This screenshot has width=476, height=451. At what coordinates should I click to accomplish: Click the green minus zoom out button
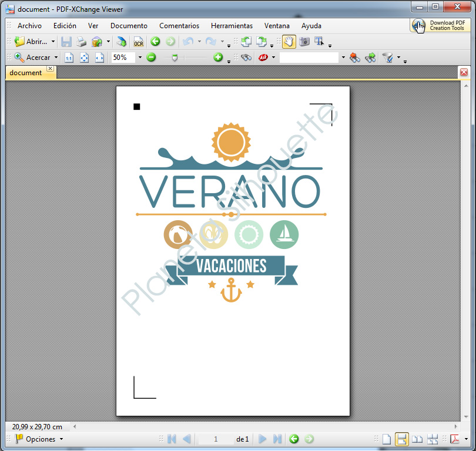tap(151, 57)
